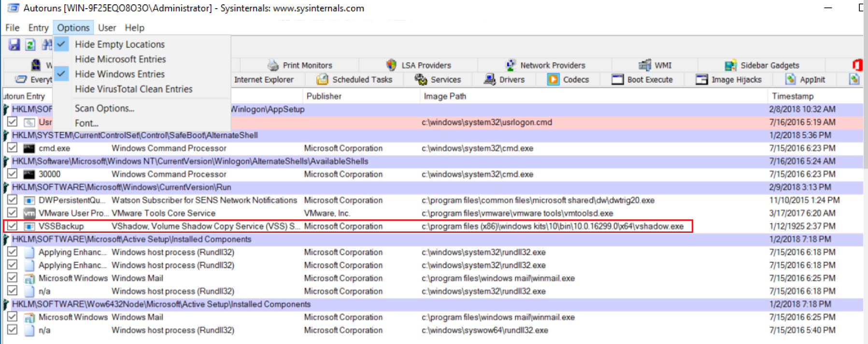The image size is (868, 344).
Task: Disable Hide Windows Entries option
Action: click(x=119, y=74)
